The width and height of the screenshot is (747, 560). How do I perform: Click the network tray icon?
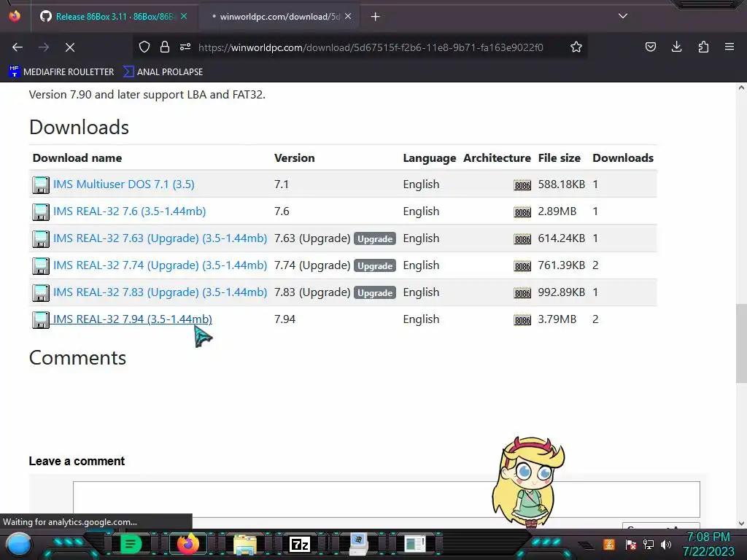(649, 544)
